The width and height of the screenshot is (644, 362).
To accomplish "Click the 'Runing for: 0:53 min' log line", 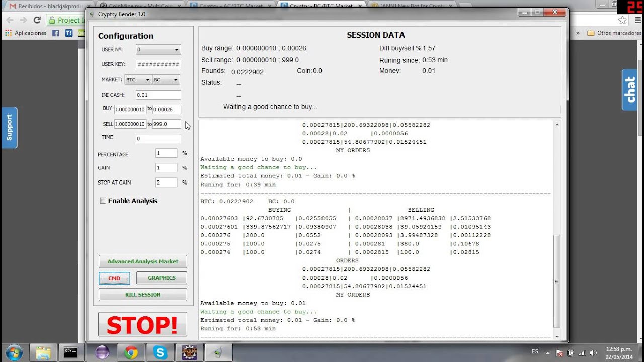I will (x=238, y=329).
